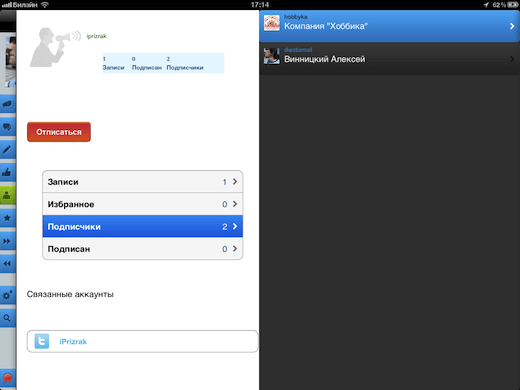Open the hobbyka company avatar
Image resolution: width=520 pixels, height=390 pixels.
[272, 23]
